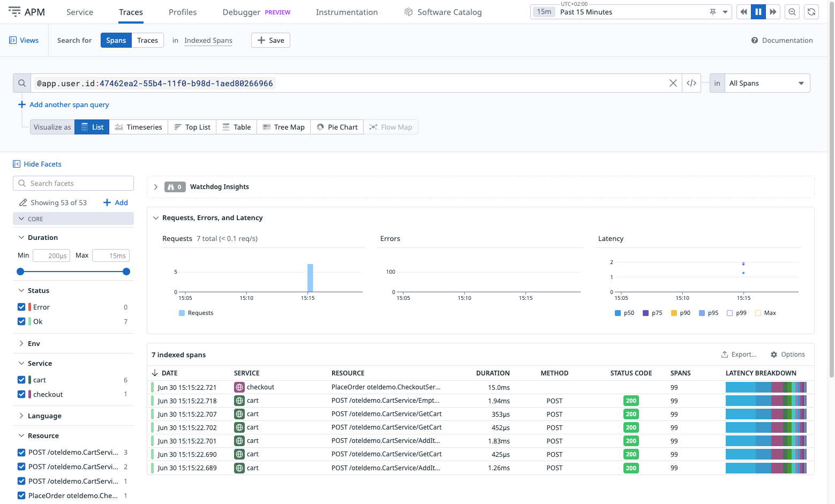This screenshot has height=504, width=835.
Task: Visualize as Tree Map
Action: 284,127
